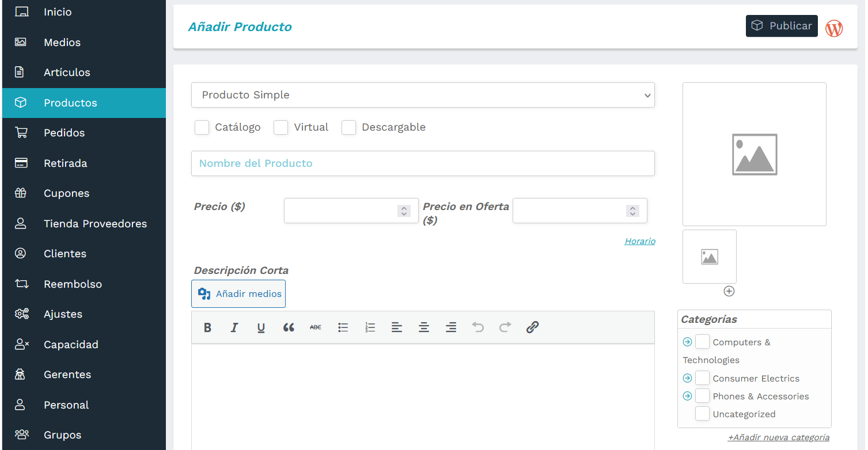Enable the Virtual product checkbox

pyautogui.click(x=281, y=127)
